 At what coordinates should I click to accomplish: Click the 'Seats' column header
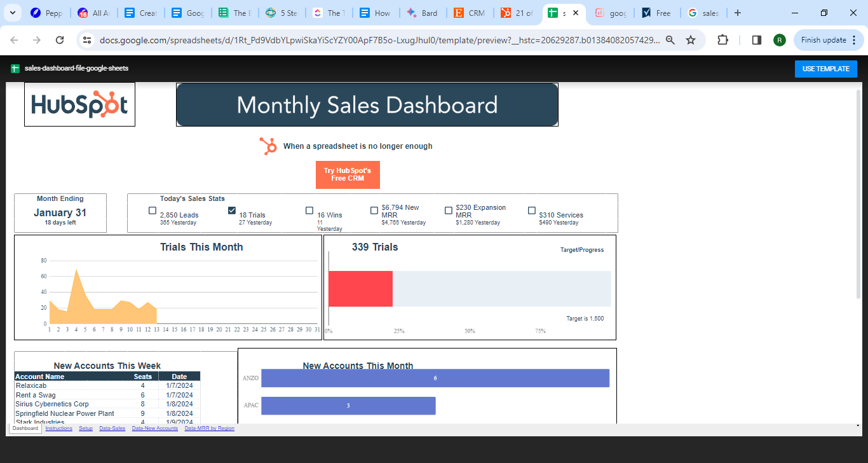click(143, 377)
